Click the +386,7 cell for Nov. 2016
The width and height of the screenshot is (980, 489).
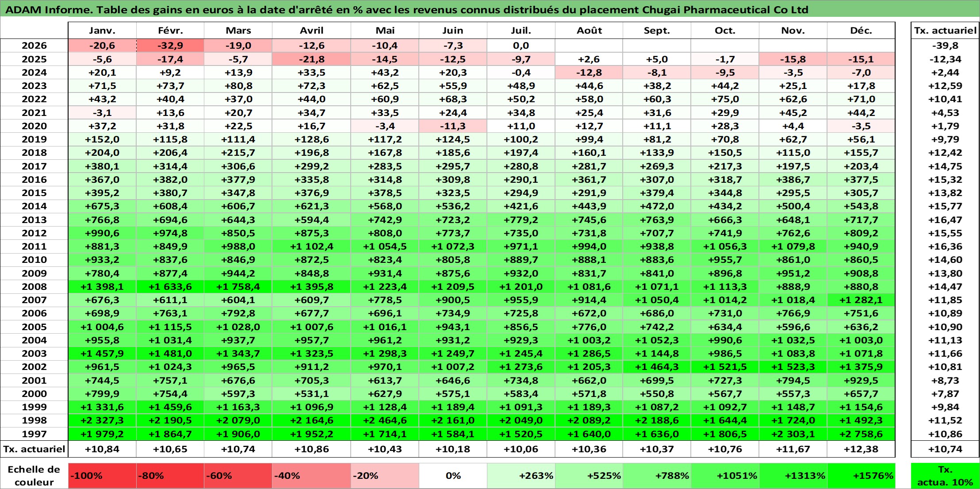pyautogui.click(x=793, y=180)
